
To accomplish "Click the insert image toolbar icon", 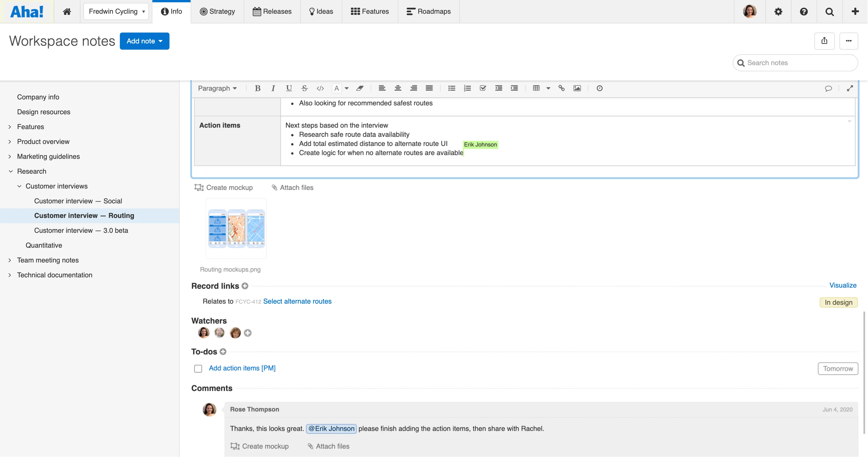I will pyautogui.click(x=577, y=88).
